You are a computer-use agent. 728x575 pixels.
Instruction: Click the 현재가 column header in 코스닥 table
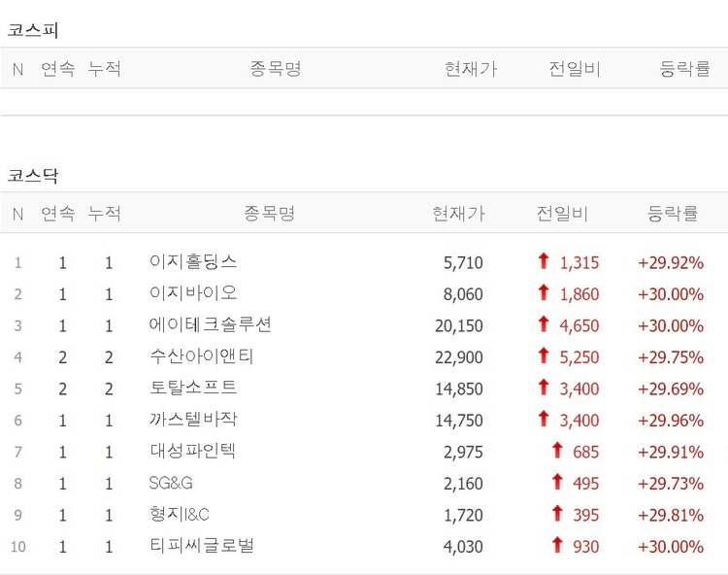tap(458, 214)
